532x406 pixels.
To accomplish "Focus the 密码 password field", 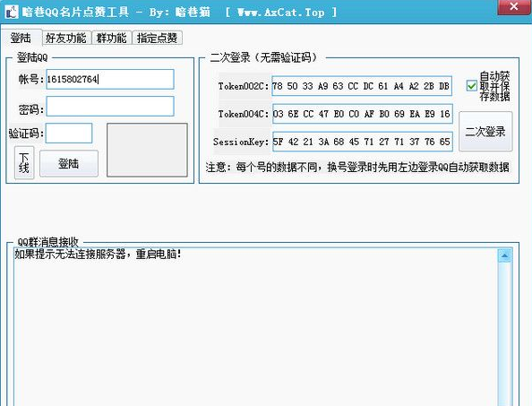I will pyautogui.click(x=110, y=107).
